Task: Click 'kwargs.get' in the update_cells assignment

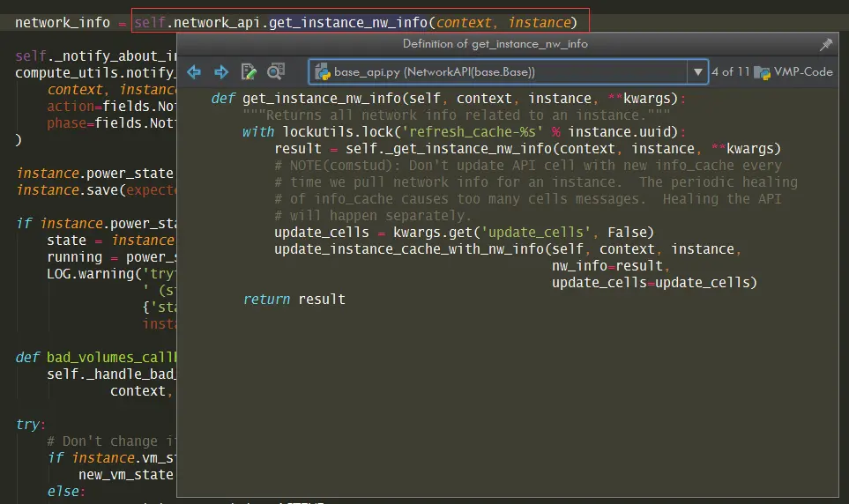Action: [433, 233]
